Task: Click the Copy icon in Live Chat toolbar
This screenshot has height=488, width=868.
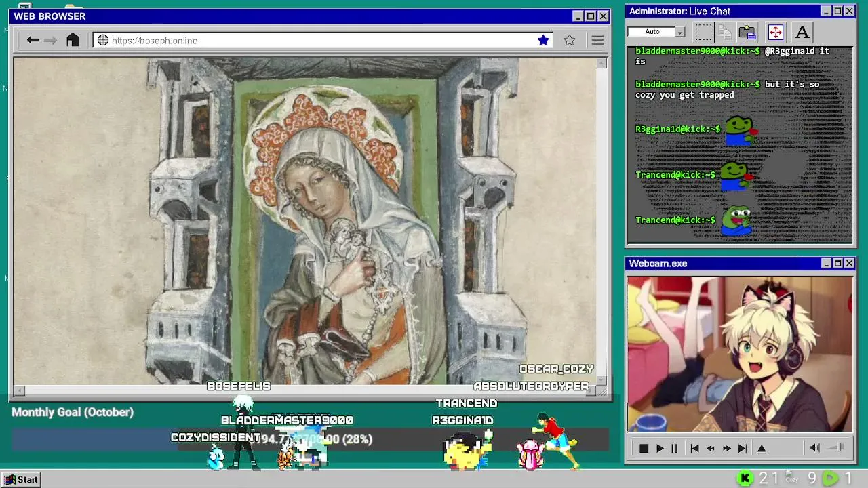Action: click(x=725, y=32)
